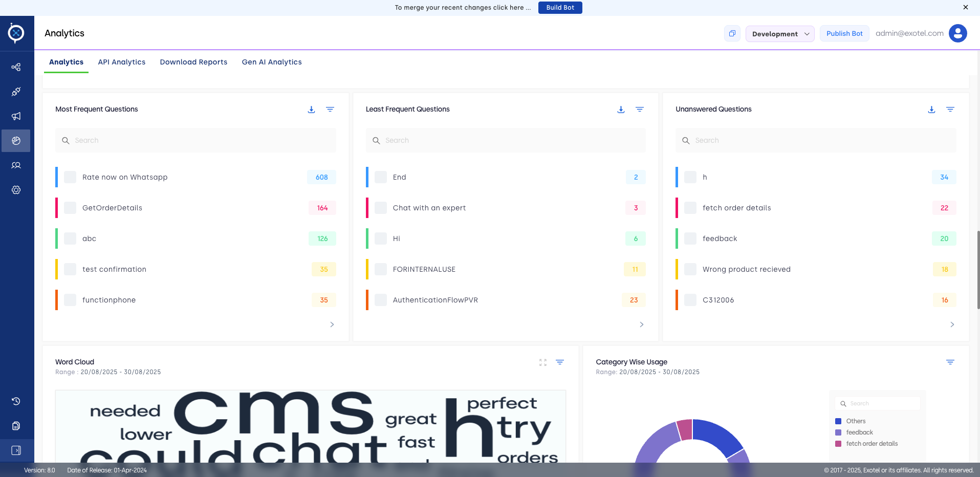Screen dimensions: 980x477
Task: Tick the 'Chat with an expert' checkbox
Action: pos(381,208)
